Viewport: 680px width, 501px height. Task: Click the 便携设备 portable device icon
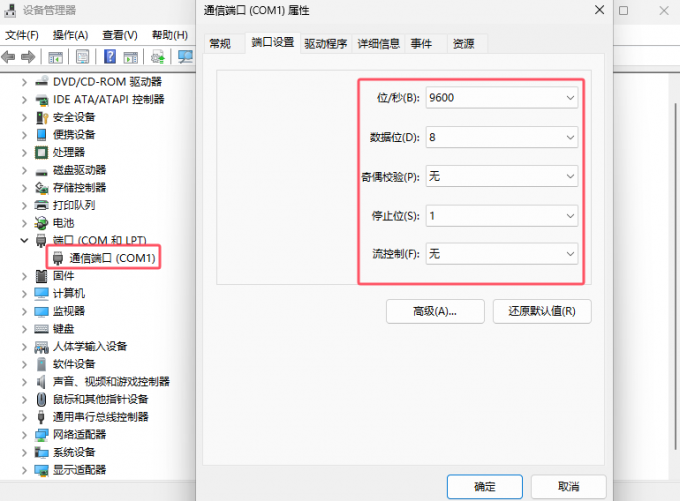[x=41, y=134]
